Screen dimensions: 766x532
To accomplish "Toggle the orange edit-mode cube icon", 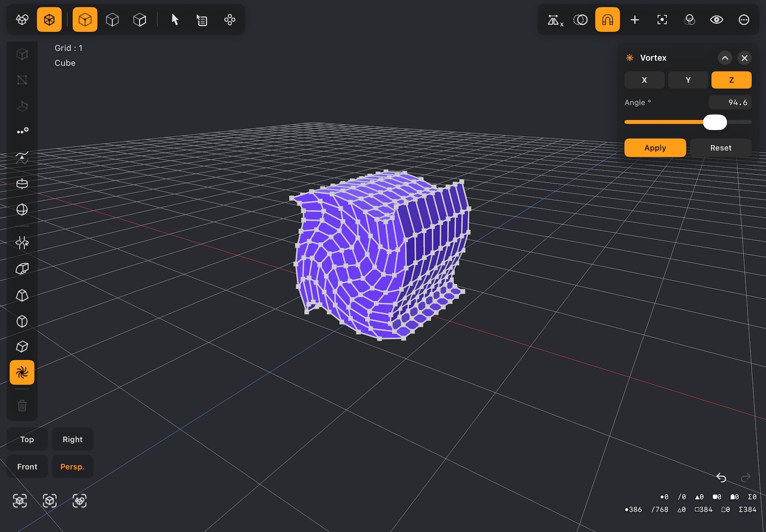I will [49, 20].
